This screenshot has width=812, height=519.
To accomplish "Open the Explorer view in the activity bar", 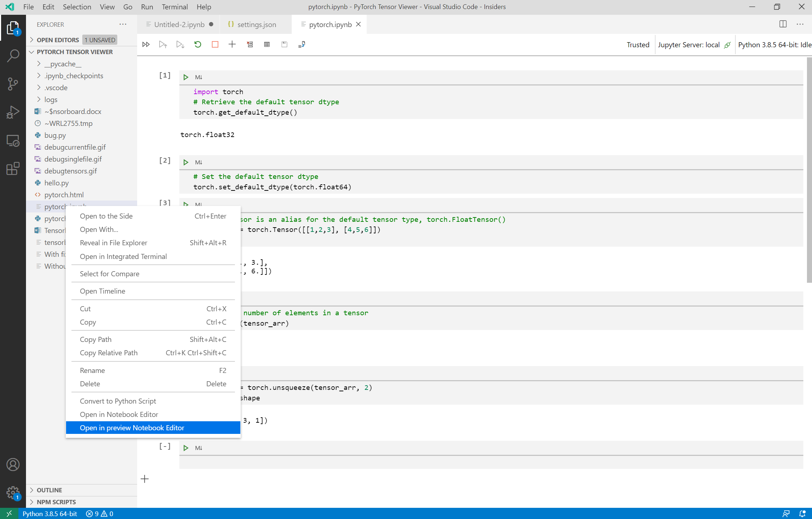I will 13,28.
